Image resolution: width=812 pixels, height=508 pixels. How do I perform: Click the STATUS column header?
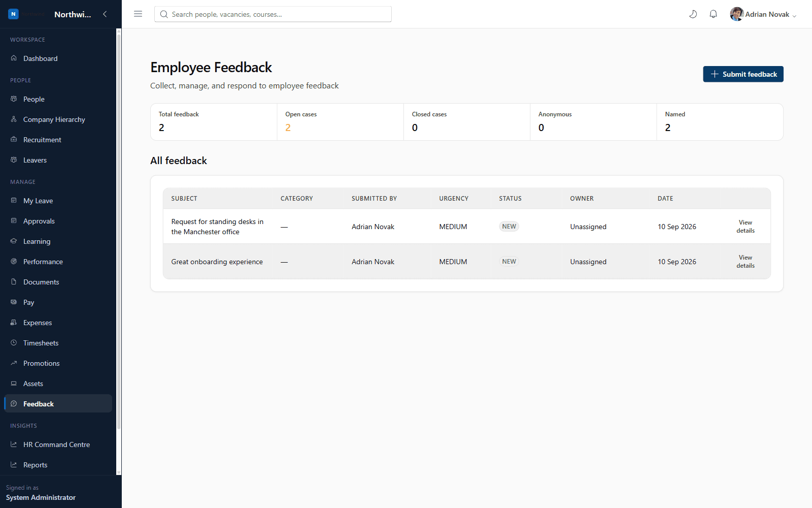[x=510, y=199]
